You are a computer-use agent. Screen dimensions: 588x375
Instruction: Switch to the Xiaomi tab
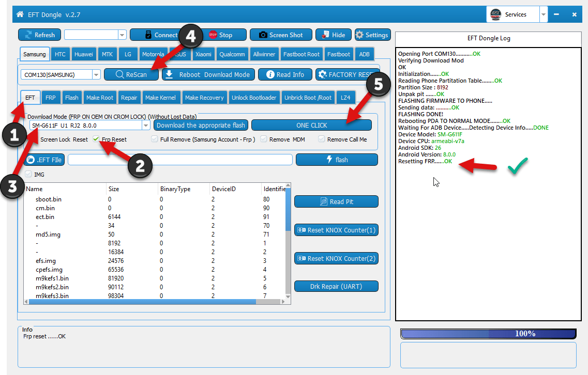tap(203, 54)
